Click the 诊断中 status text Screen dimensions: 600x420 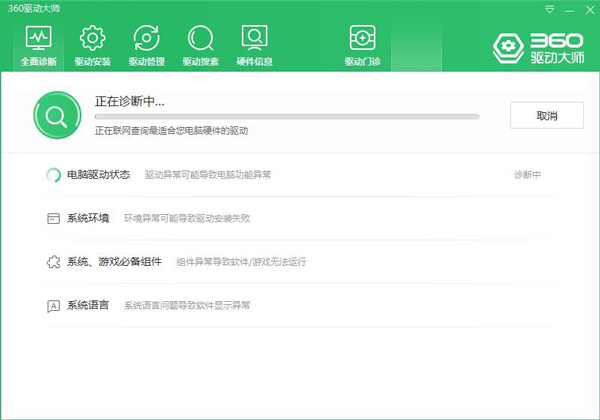(x=527, y=175)
